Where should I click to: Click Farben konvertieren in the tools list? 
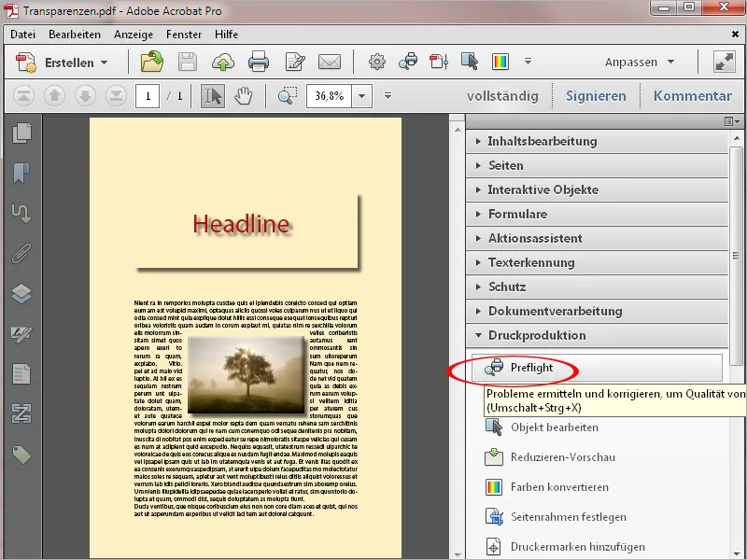[x=558, y=487]
